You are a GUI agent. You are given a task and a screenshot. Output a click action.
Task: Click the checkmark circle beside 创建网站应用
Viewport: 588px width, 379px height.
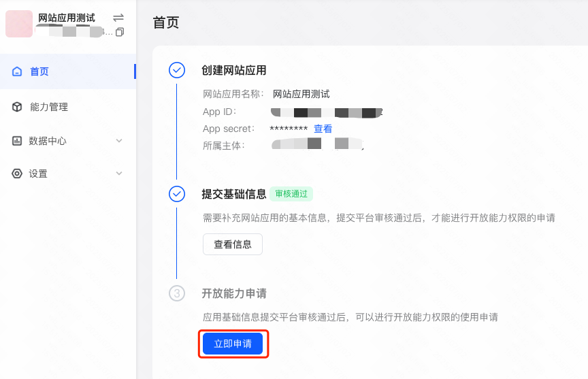(x=177, y=70)
